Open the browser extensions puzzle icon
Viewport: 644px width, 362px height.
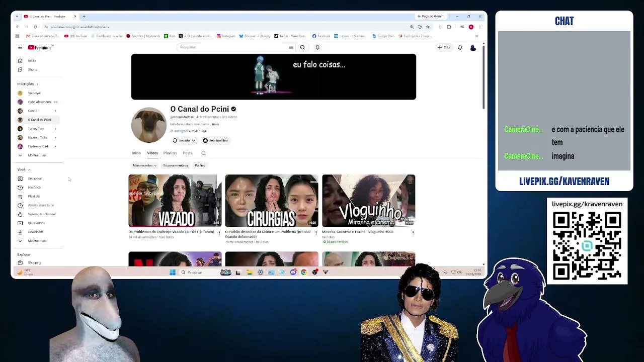click(449, 27)
